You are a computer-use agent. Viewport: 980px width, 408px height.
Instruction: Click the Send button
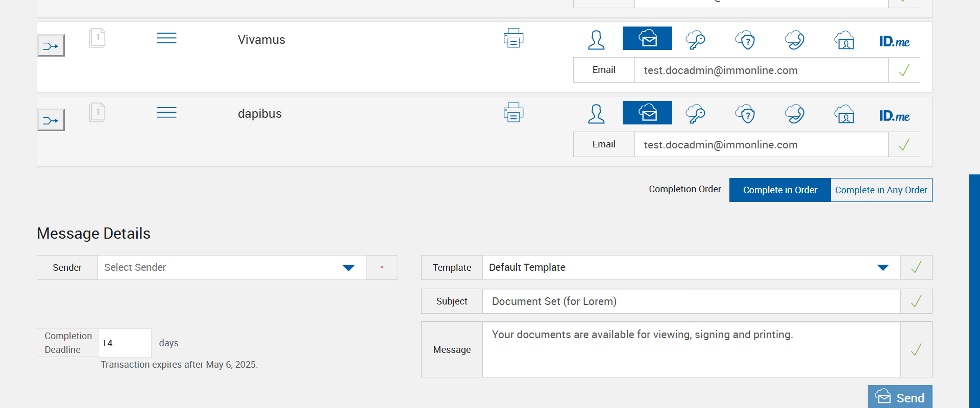tap(900, 397)
